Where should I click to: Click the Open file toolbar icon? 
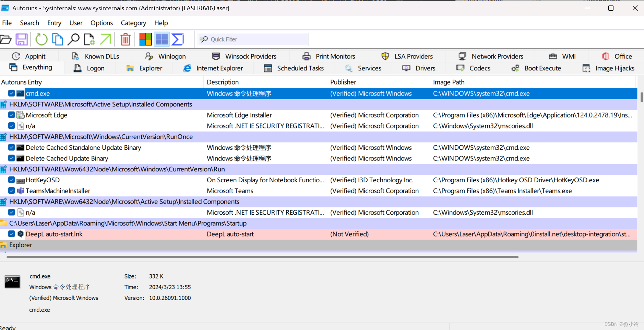pos(5,39)
